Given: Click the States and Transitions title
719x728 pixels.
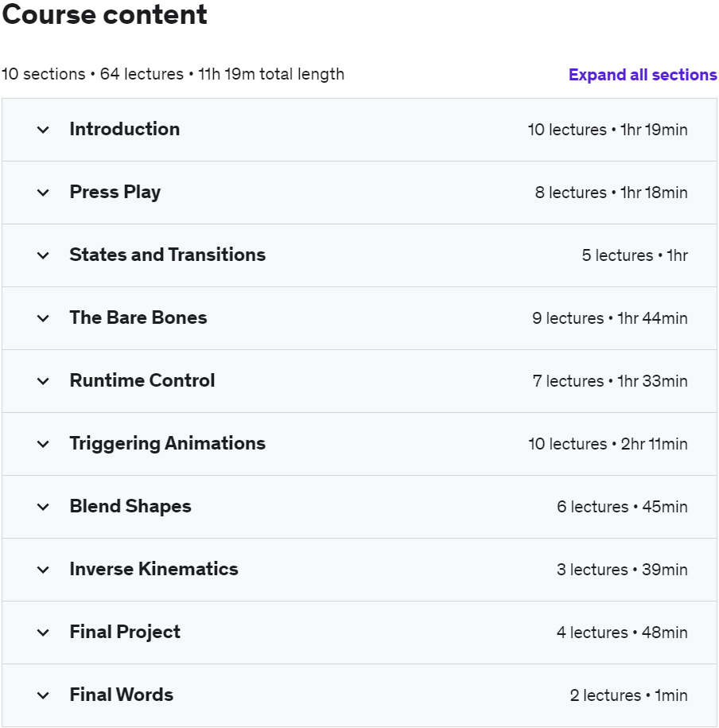Looking at the screenshot, I should [x=167, y=255].
